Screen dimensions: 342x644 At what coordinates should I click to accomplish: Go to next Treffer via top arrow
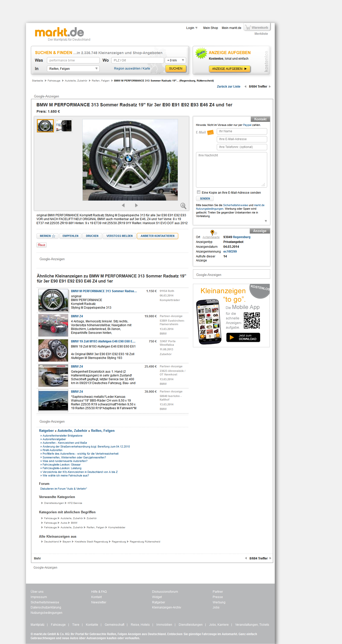click(x=270, y=87)
